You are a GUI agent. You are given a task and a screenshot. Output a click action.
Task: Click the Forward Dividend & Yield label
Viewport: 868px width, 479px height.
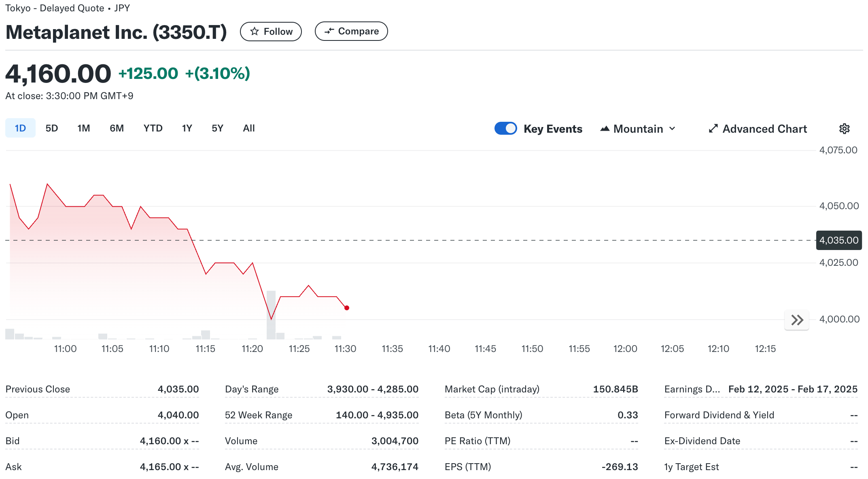click(x=719, y=415)
